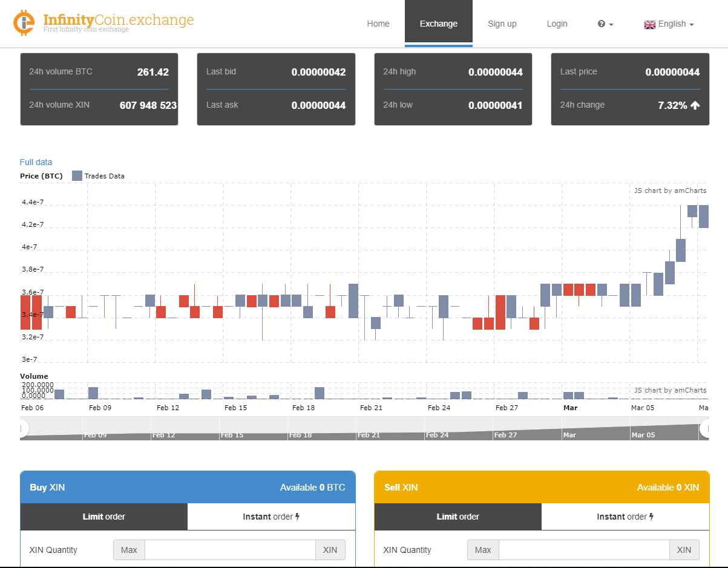
Task: Select Limit order tab in Sell XIN panel
Action: click(458, 517)
